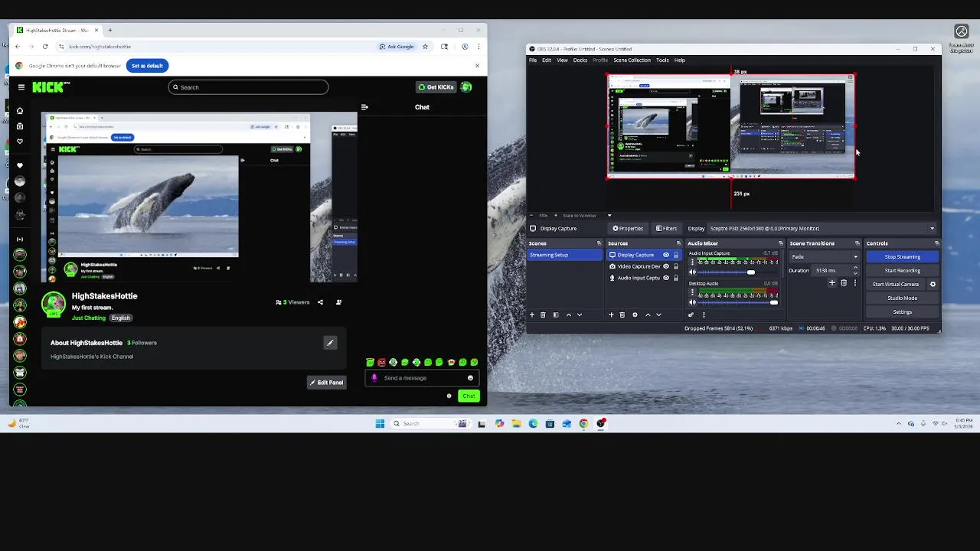
Task: Lock the Video Capture Device source
Action: click(x=675, y=266)
